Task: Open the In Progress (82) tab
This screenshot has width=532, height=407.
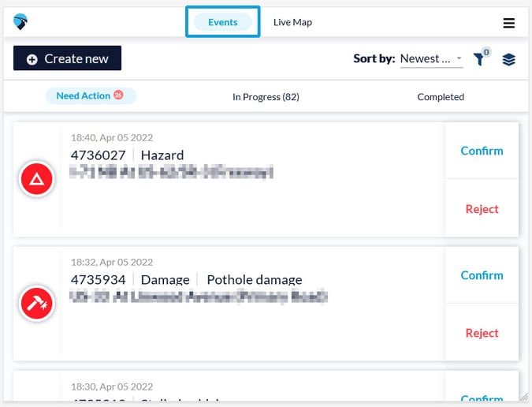Action: [266, 97]
